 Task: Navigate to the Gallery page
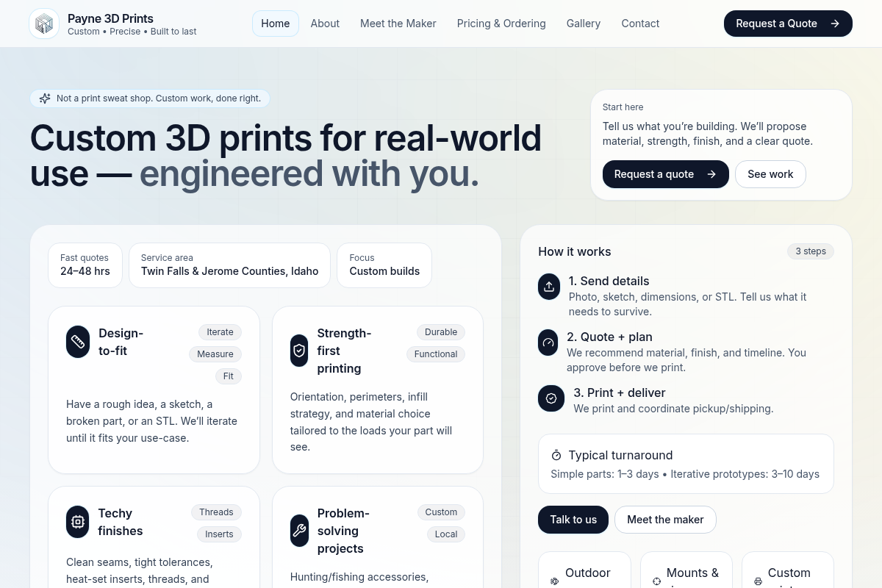pos(583,24)
